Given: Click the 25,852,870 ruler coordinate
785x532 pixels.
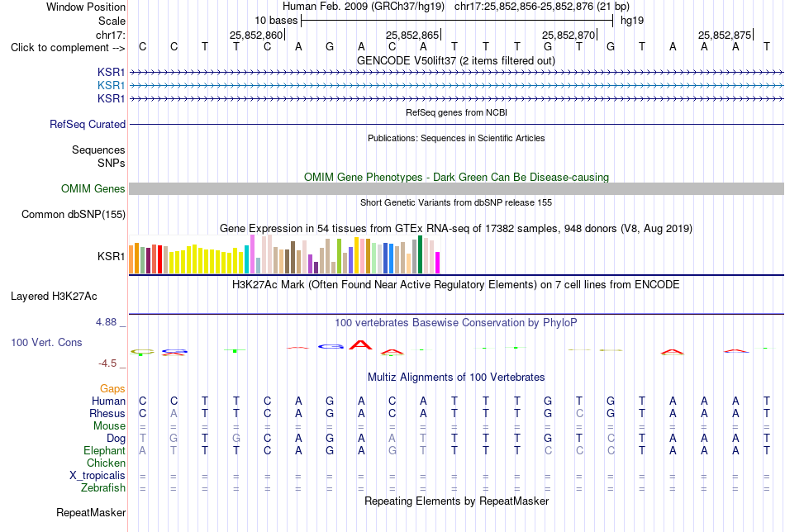Looking at the screenshot, I should (x=569, y=35).
